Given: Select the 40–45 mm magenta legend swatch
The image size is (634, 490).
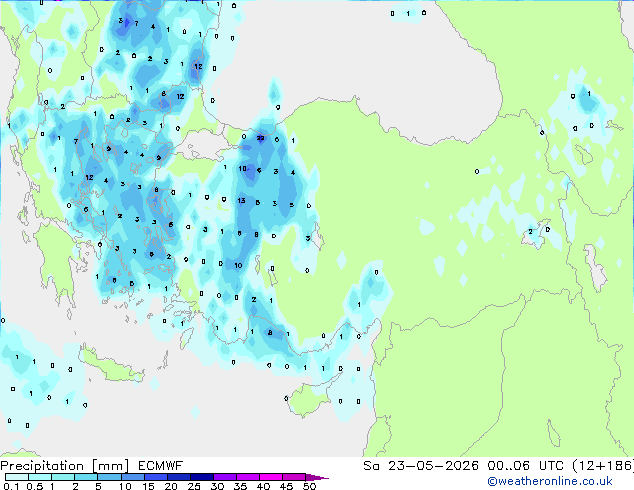Looking at the screenshot, I should pyautogui.click(x=271, y=477).
